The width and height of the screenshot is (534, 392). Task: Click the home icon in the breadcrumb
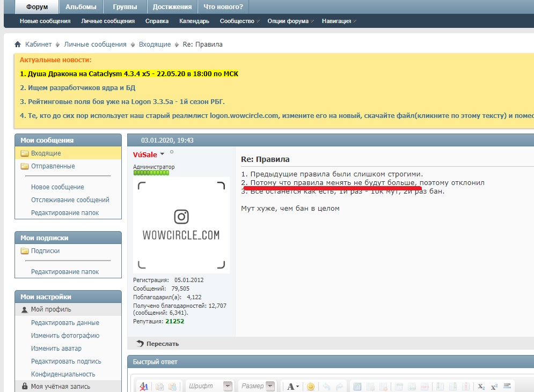[x=18, y=45]
